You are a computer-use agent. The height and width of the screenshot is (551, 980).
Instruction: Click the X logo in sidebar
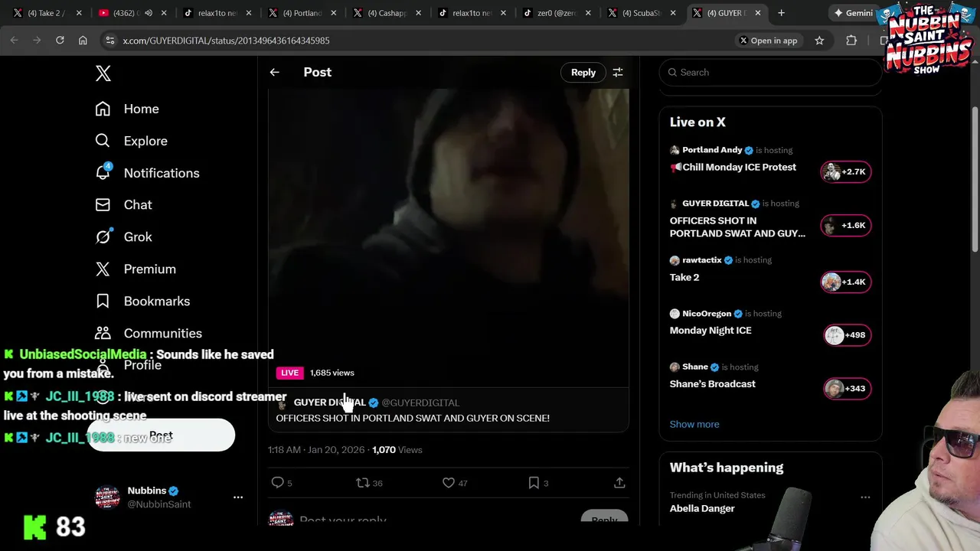103,73
